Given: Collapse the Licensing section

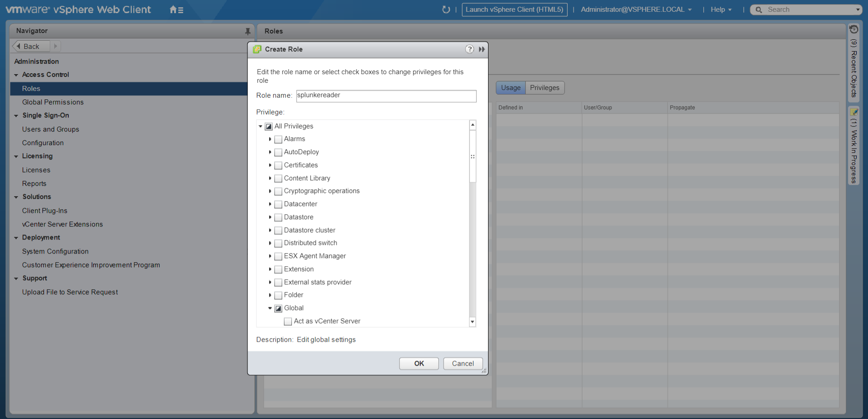Looking at the screenshot, I should click(x=16, y=156).
